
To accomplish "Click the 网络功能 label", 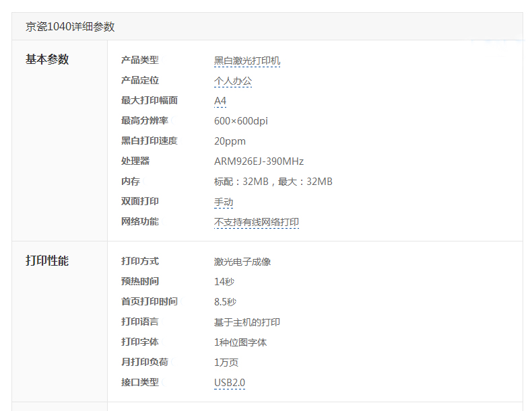I will click(140, 221).
